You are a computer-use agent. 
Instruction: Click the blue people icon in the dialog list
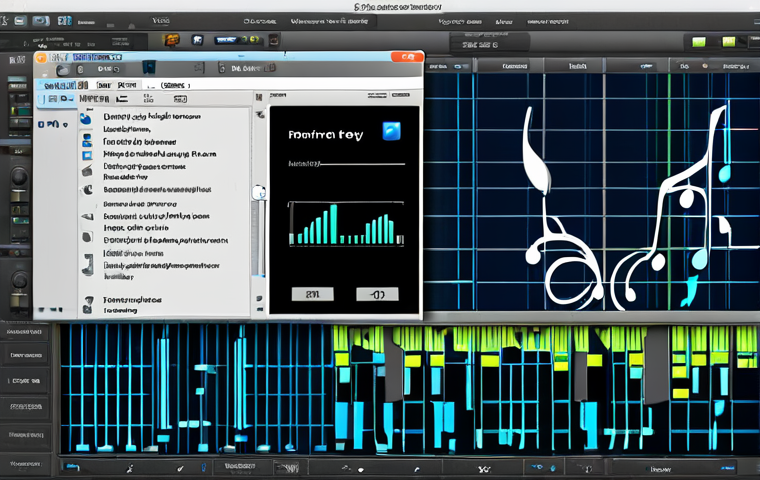coord(87,141)
